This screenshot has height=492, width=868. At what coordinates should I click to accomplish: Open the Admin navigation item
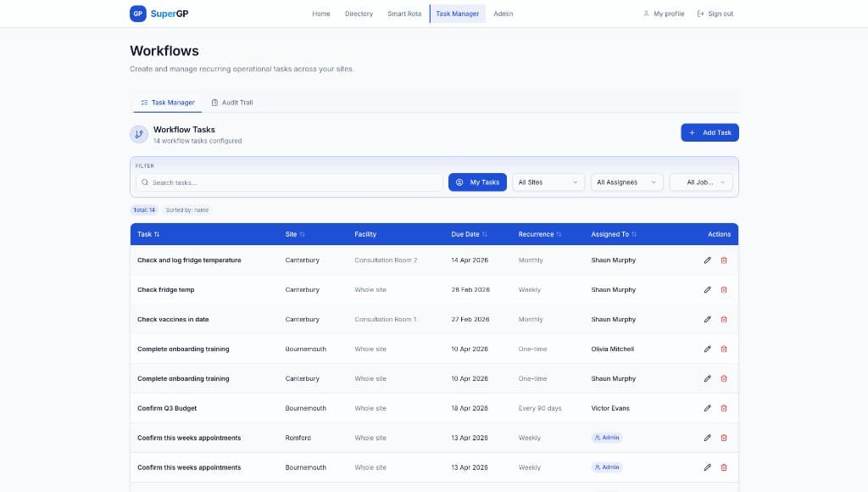504,14
